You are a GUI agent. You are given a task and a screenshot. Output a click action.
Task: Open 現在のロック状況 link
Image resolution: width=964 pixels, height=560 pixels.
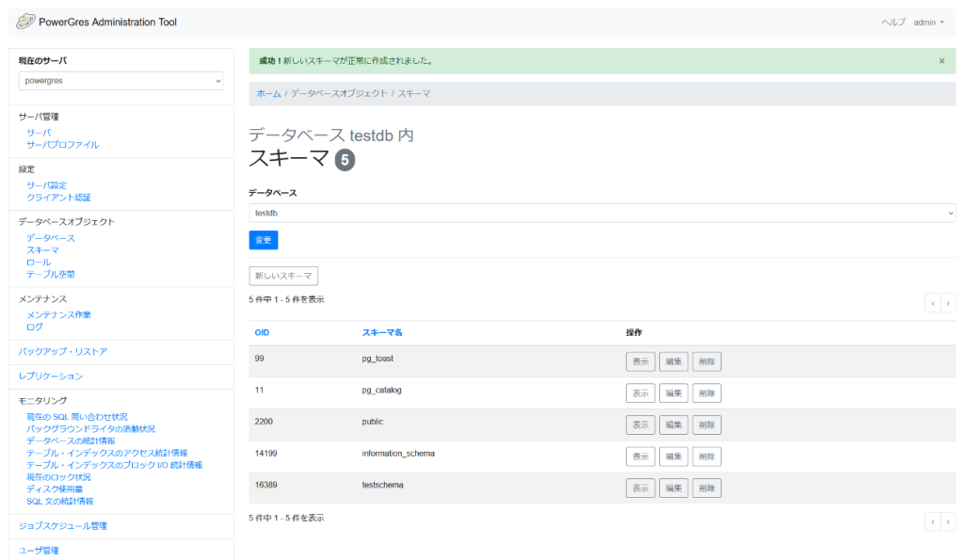click(x=58, y=477)
